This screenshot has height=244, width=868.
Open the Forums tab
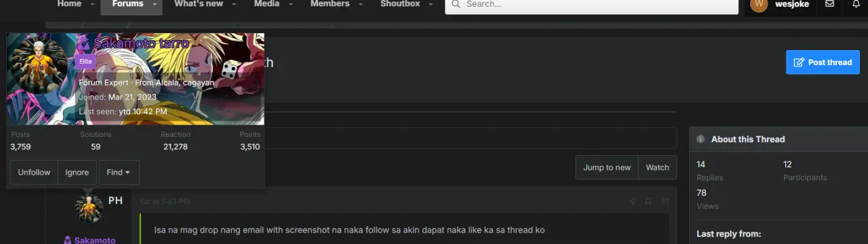(127, 4)
